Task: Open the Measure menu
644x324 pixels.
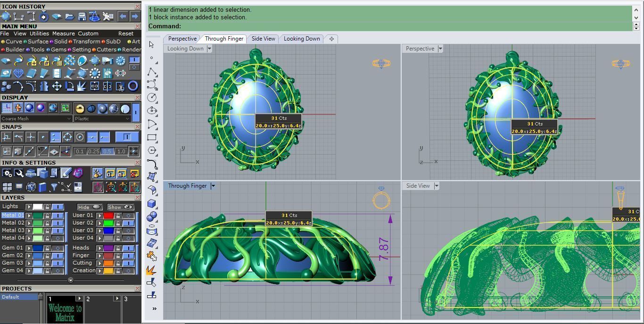Action: 64,33
